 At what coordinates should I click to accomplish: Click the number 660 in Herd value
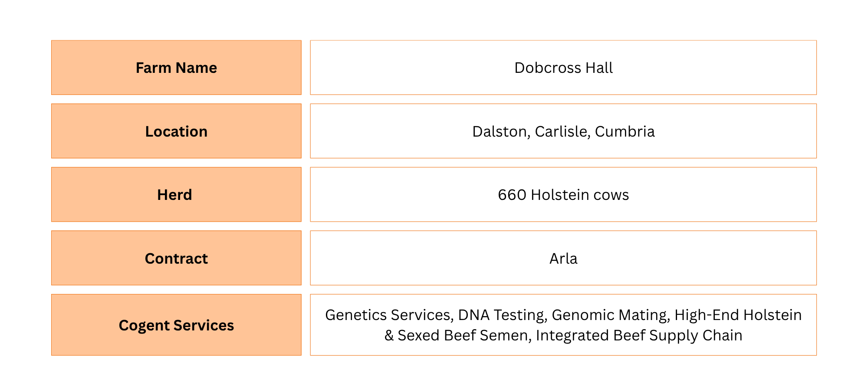512,195
